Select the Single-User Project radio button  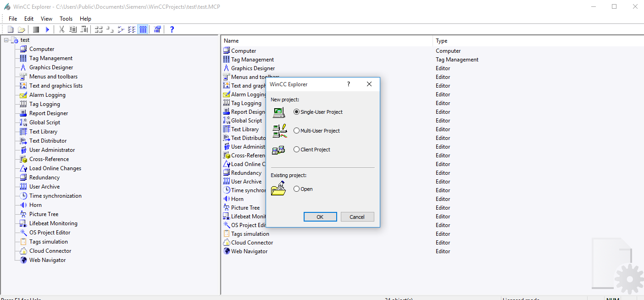click(297, 112)
